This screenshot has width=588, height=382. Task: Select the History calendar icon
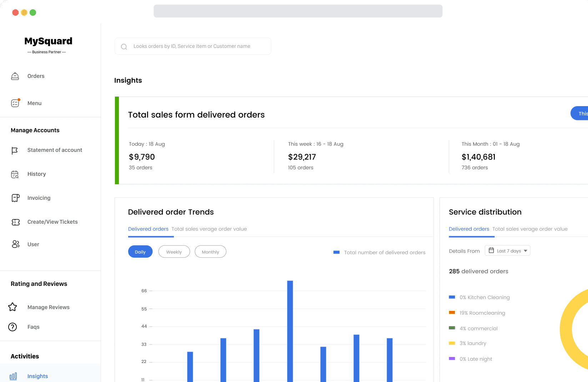click(x=15, y=174)
